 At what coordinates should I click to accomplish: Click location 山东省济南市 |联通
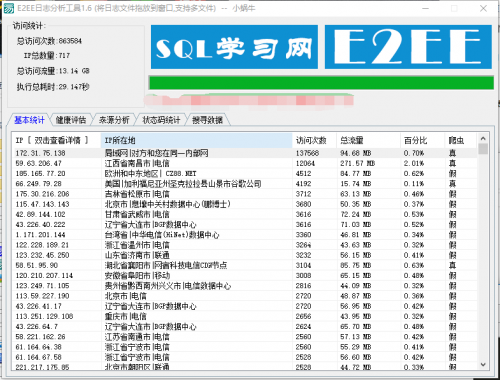click(x=137, y=255)
